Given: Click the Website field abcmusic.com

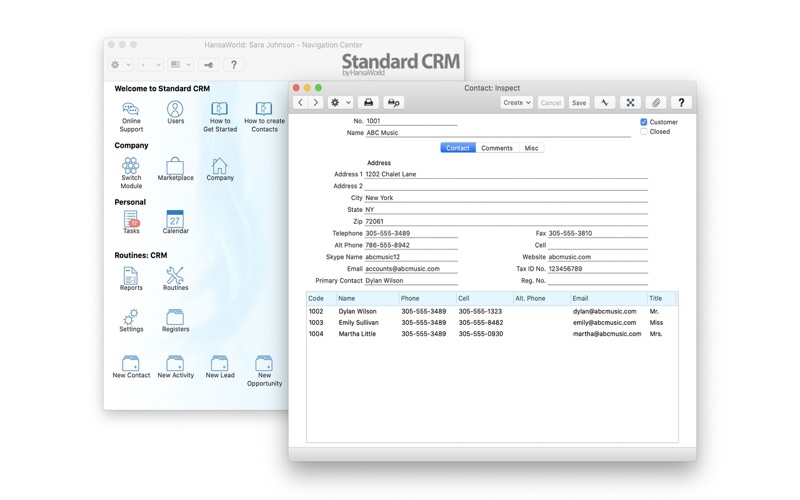Looking at the screenshot, I should click(x=597, y=257).
